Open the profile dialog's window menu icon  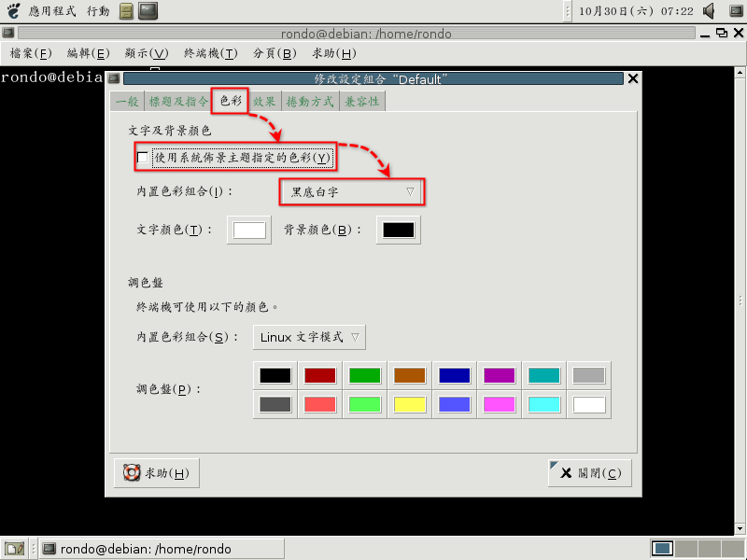pyautogui.click(x=114, y=79)
